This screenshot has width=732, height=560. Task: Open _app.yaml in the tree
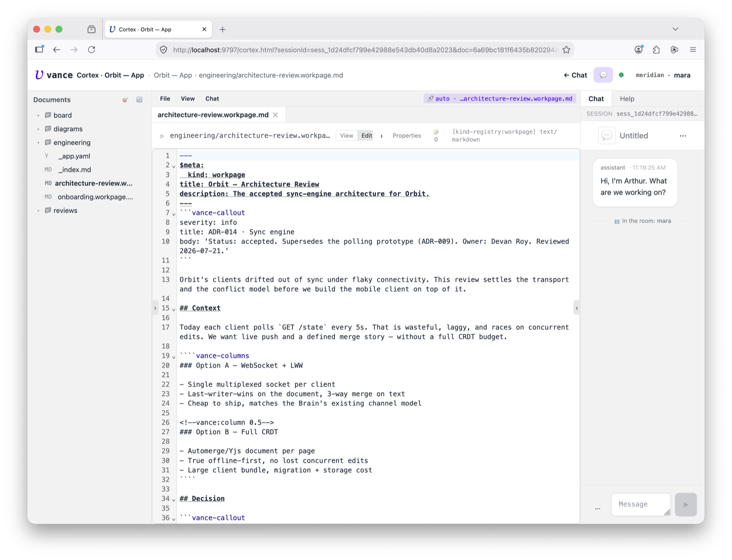[74, 156]
